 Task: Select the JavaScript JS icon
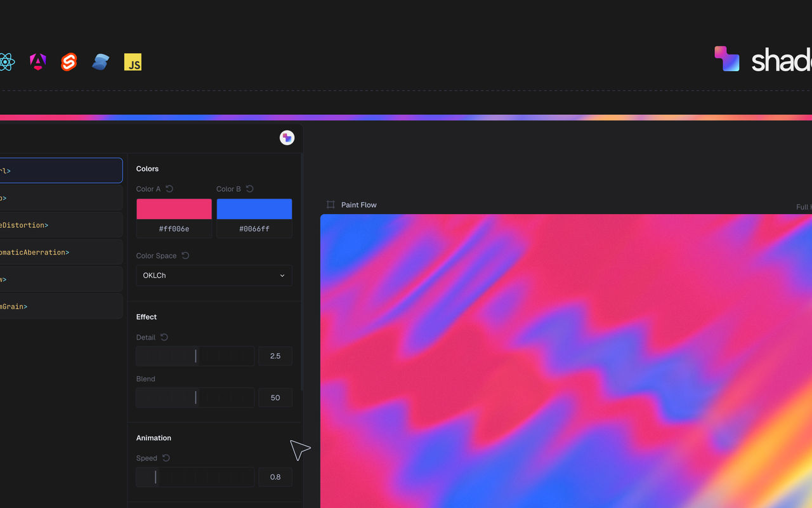133,62
